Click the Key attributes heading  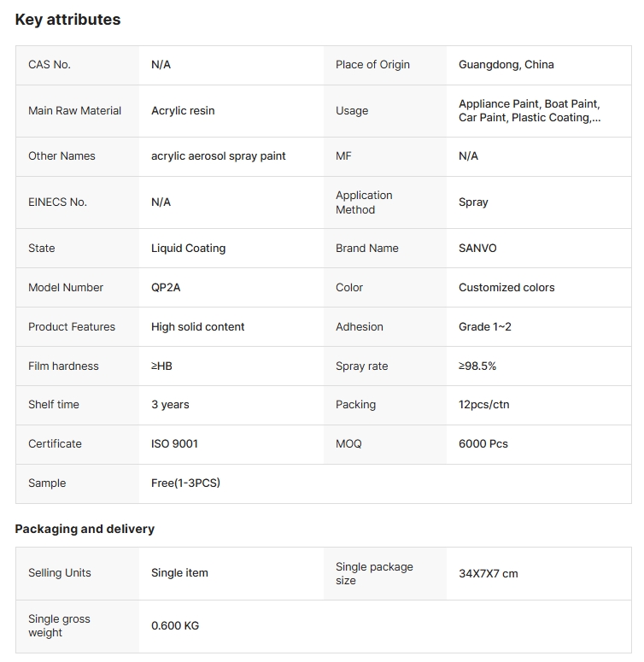coord(67,20)
